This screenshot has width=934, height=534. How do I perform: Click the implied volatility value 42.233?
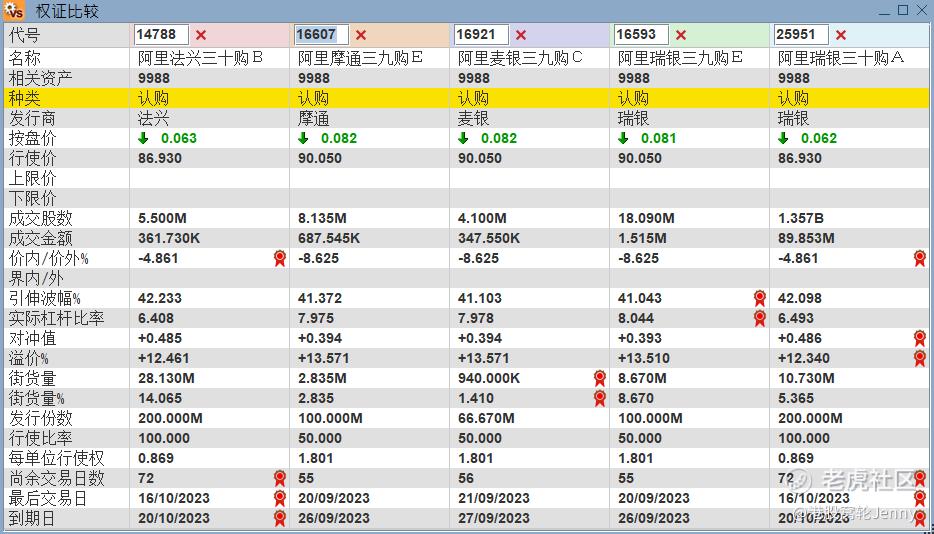[160, 298]
